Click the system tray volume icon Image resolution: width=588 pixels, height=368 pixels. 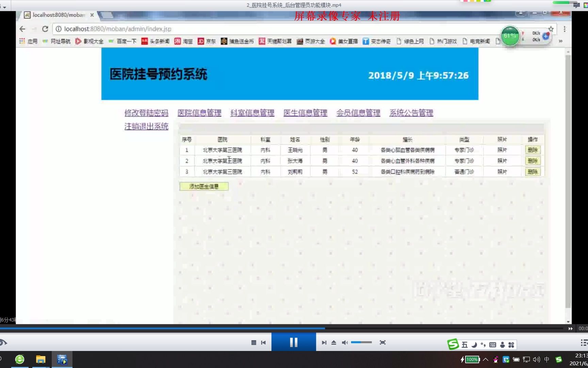coord(537,359)
